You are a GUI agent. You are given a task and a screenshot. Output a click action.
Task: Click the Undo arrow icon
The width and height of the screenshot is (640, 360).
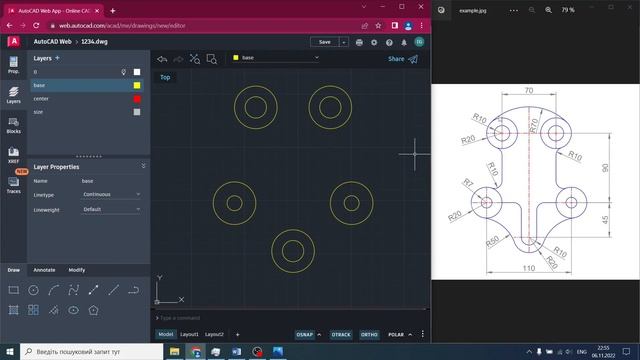[162, 59]
